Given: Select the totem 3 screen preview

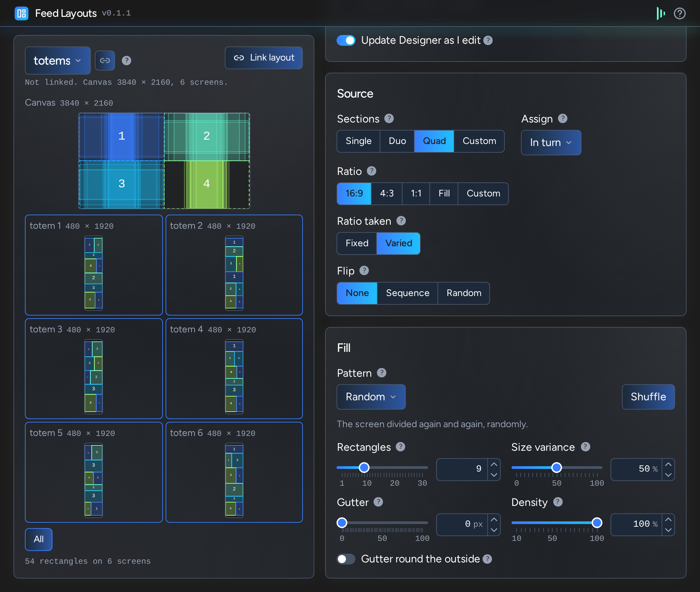Looking at the screenshot, I should click(94, 369).
